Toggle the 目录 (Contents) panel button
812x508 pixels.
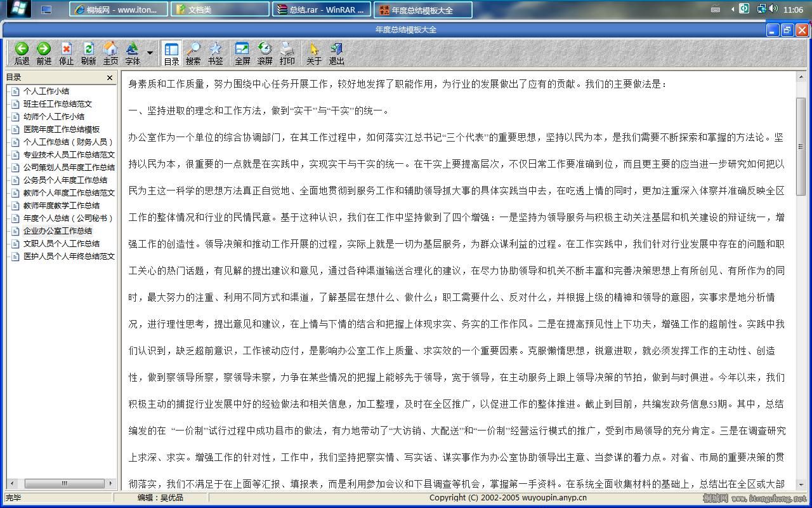click(171, 53)
